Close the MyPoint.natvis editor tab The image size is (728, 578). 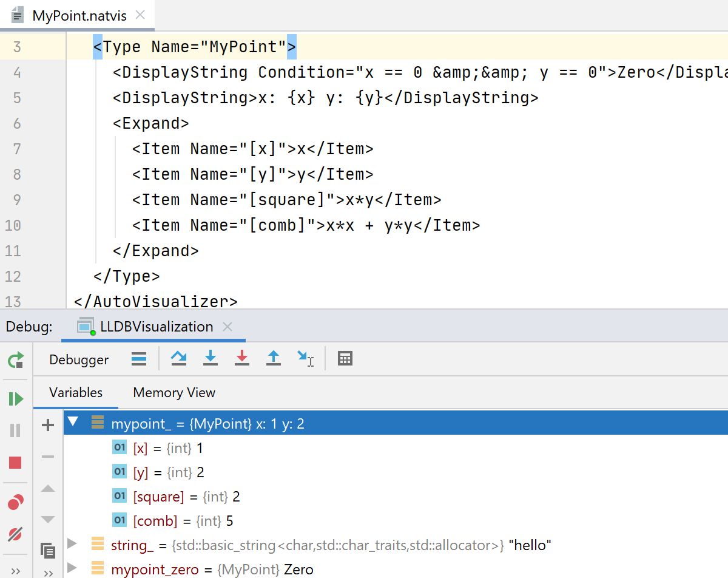click(x=140, y=15)
